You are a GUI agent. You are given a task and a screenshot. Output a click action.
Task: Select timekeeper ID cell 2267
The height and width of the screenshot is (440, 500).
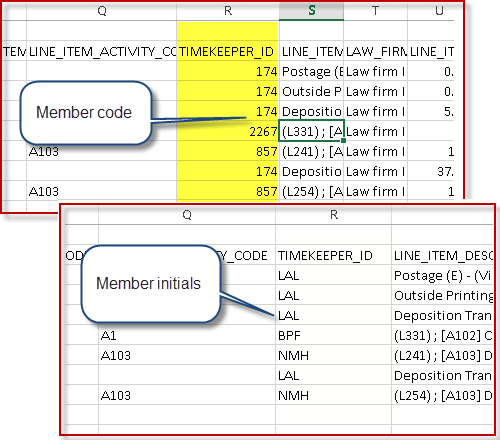pyautogui.click(x=228, y=131)
